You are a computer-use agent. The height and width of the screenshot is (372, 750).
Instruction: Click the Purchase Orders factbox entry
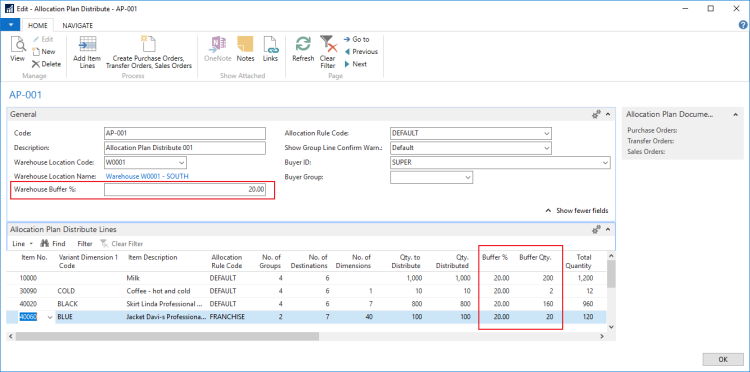click(x=652, y=130)
